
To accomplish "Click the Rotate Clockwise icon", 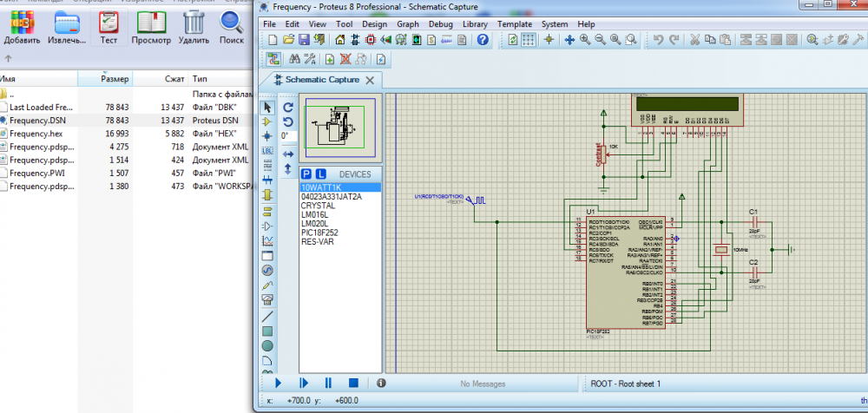I will pyautogui.click(x=288, y=107).
